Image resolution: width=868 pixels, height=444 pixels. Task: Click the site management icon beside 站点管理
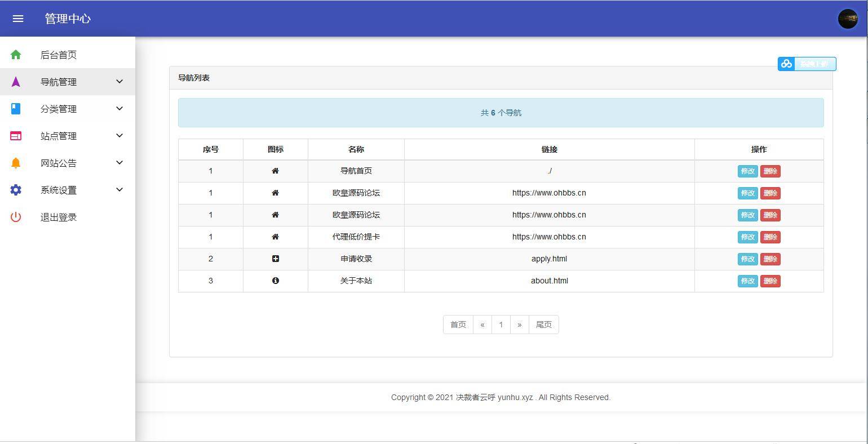coord(15,136)
